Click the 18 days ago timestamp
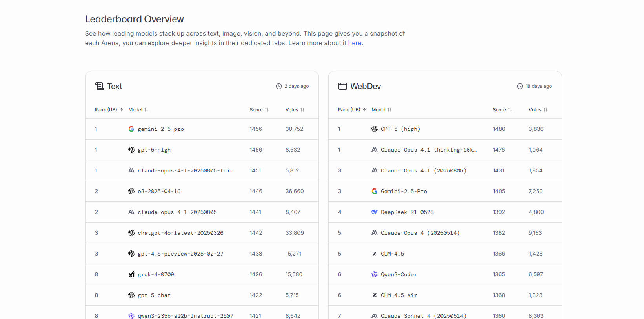Screen dimensions: 644x319 [538, 86]
